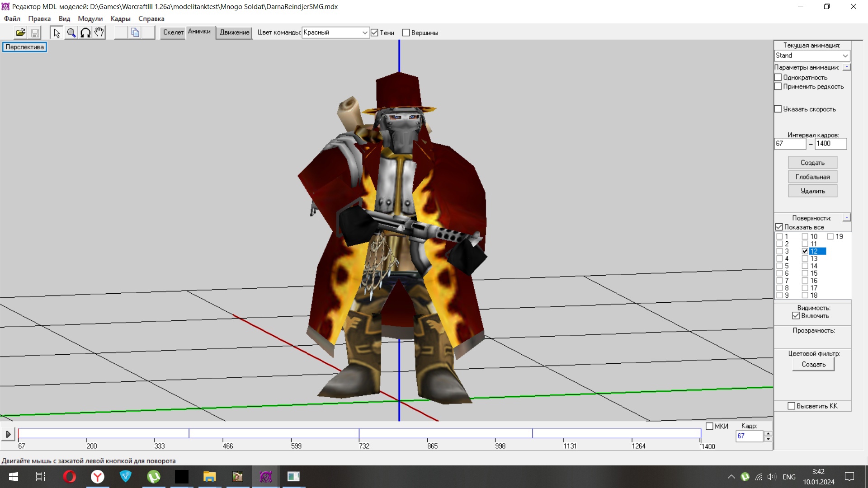Viewport: 868px width, 488px height.
Task: Toggle Показать все surfaces checkbox
Action: pyautogui.click(x=779, y=227)
